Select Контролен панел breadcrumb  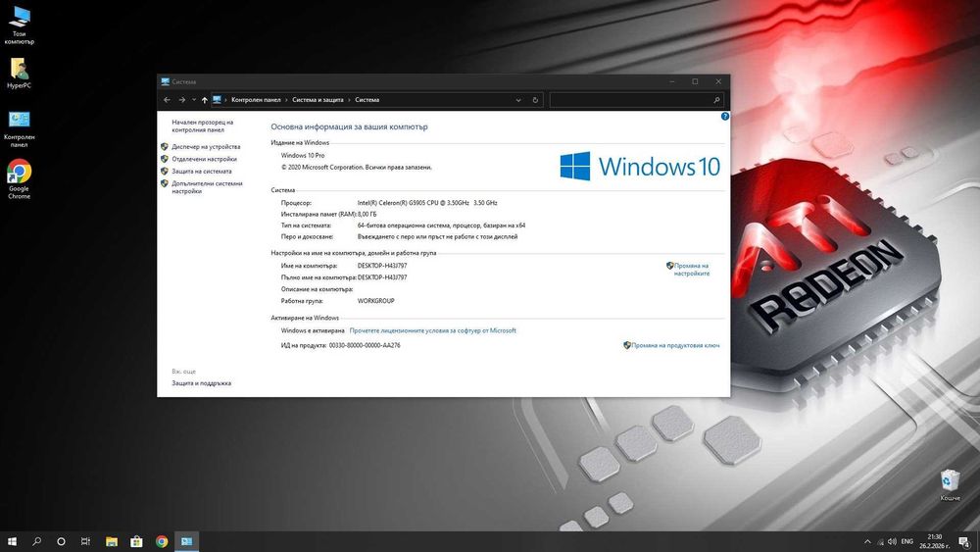coord(256,100)
